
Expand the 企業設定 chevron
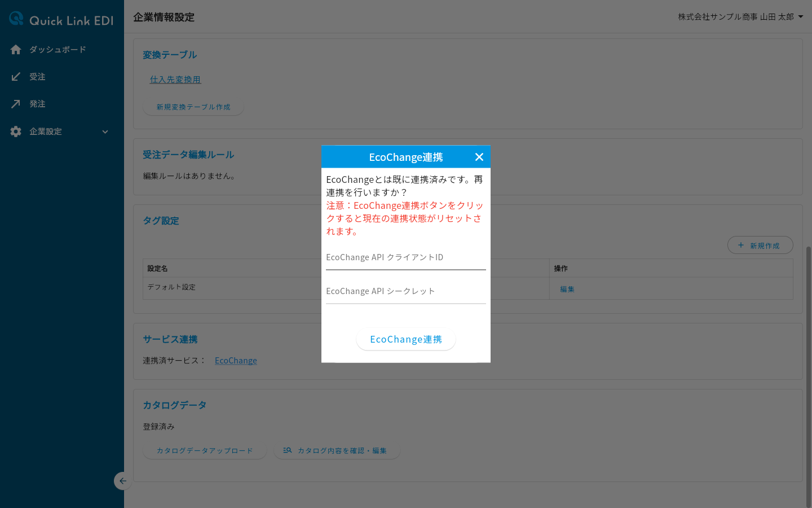[x=105, y=132]
